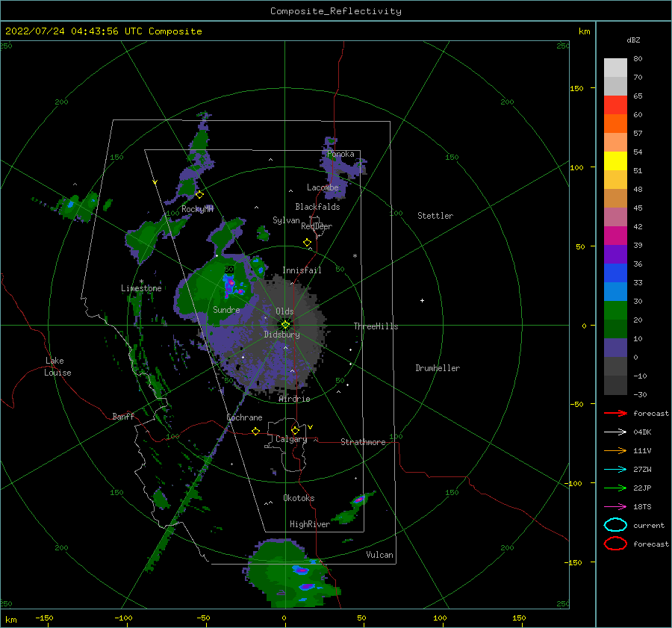Click the yellow diamond marker near RockyMH
This screenshot has height=628, width=672.
[199, 195]
